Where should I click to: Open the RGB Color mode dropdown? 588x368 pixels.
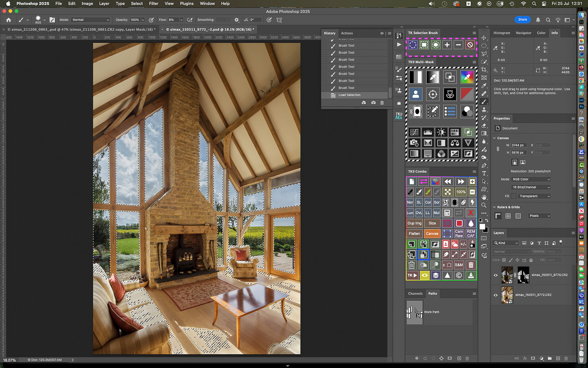point(531,179)
